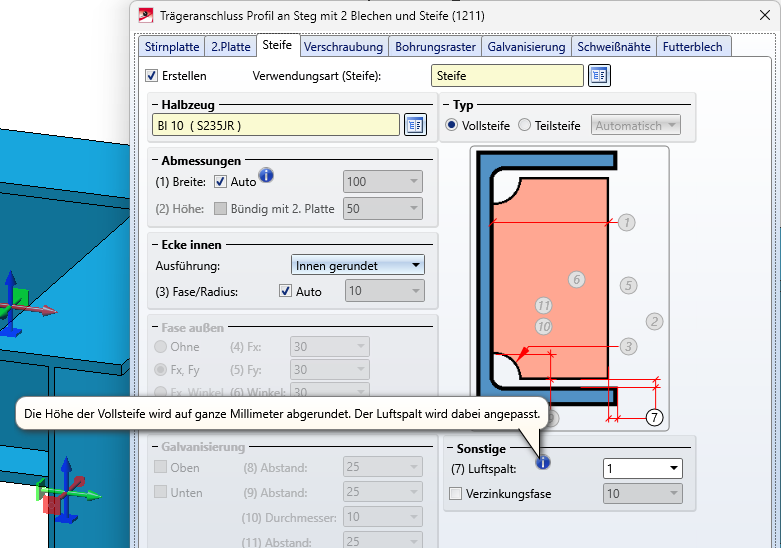781x548 pixels.
Task: Click diagram marker number 10
Action: coord(543,327)
